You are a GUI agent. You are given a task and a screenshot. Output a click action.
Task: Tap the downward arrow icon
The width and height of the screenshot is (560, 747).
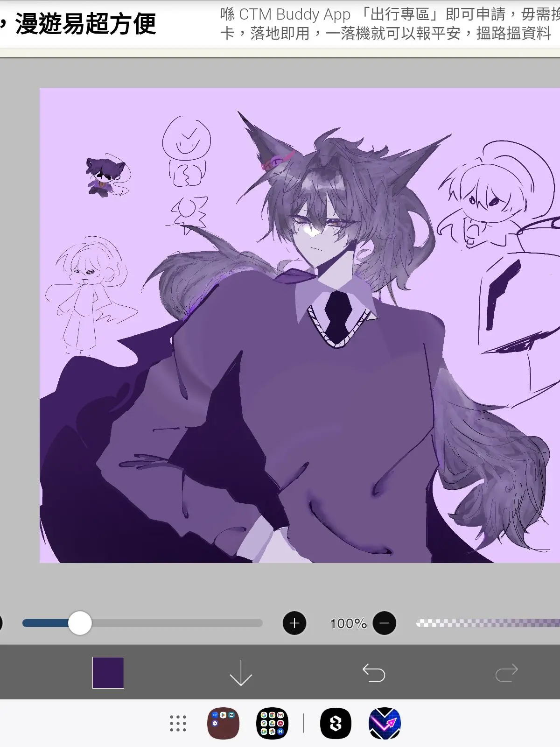241,673
